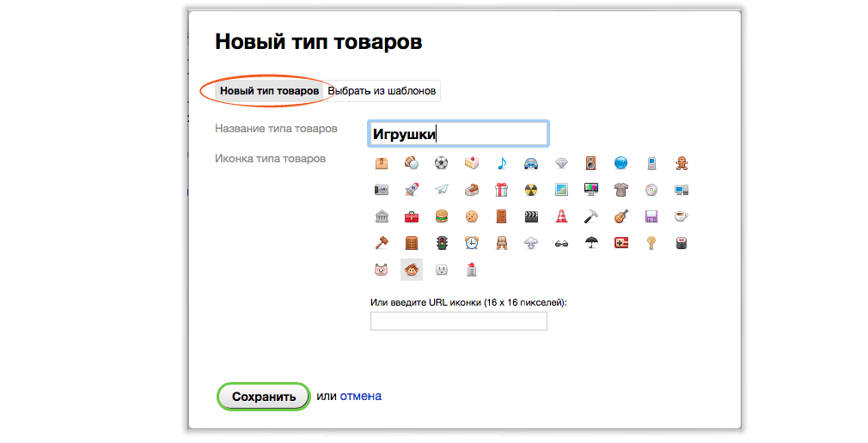Select the chair icon

click(502, 243)
